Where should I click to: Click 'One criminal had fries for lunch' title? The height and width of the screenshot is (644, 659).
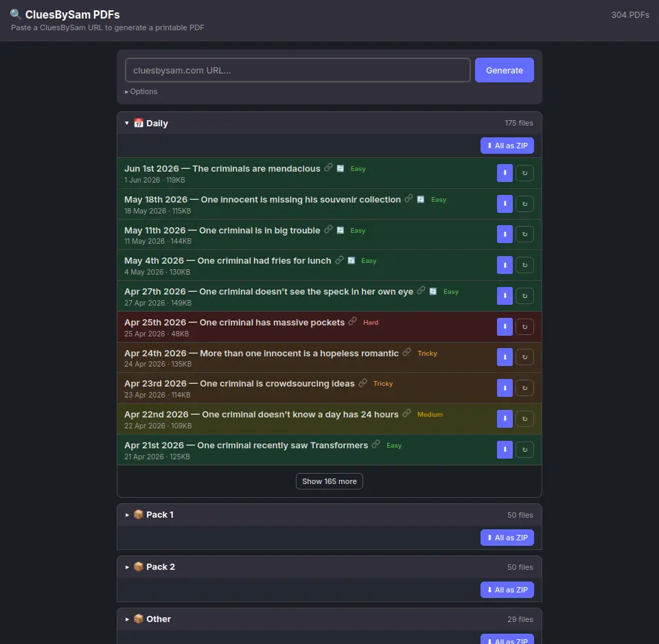point(264,261)
